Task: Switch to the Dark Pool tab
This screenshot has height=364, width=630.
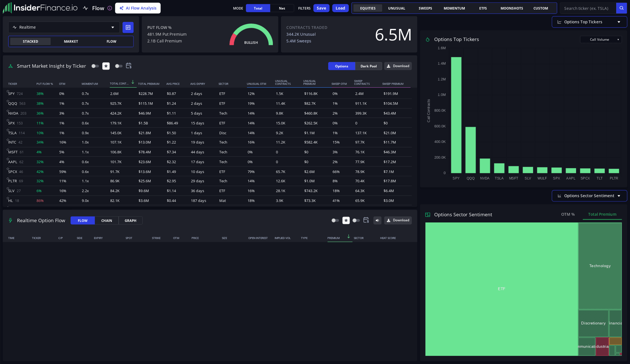Action: tap(368, 66)
